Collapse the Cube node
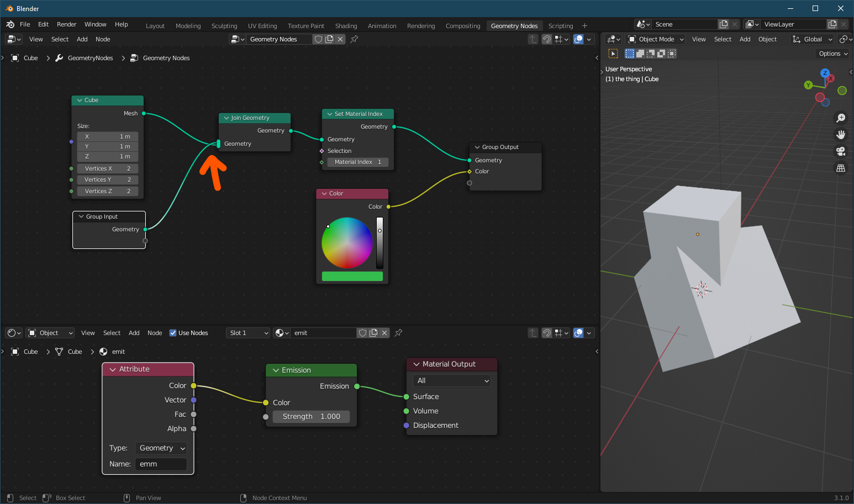The image size is (854, 504). [x=80, y=100]
